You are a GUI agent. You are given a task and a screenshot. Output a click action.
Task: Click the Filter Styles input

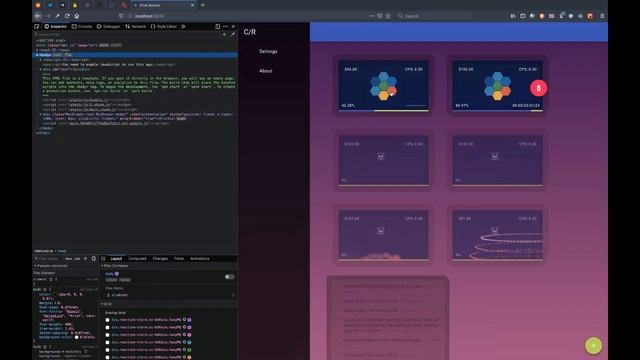(x=48, y=259)
